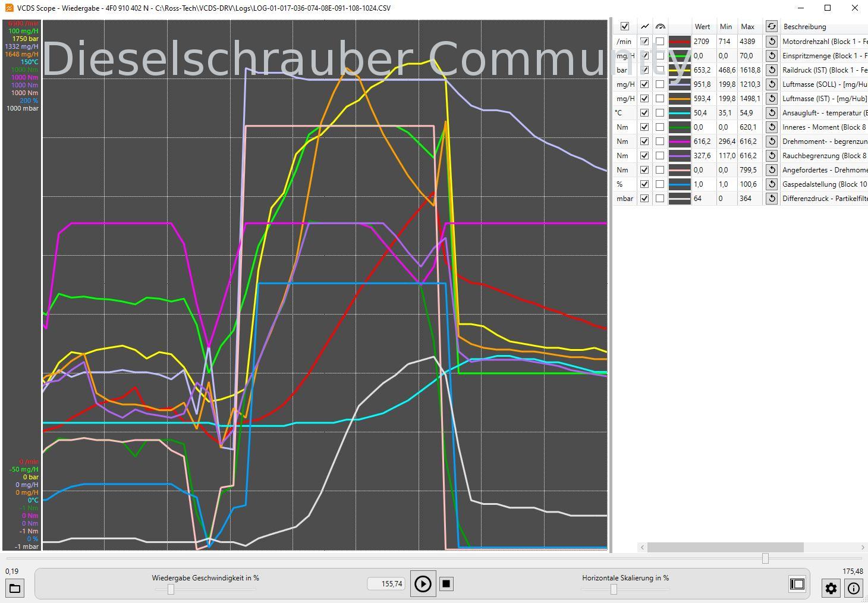Enable gauge view for Gaspedalstellung
The height and width of the screenshot is (603, 868).
tap(660, 184)
